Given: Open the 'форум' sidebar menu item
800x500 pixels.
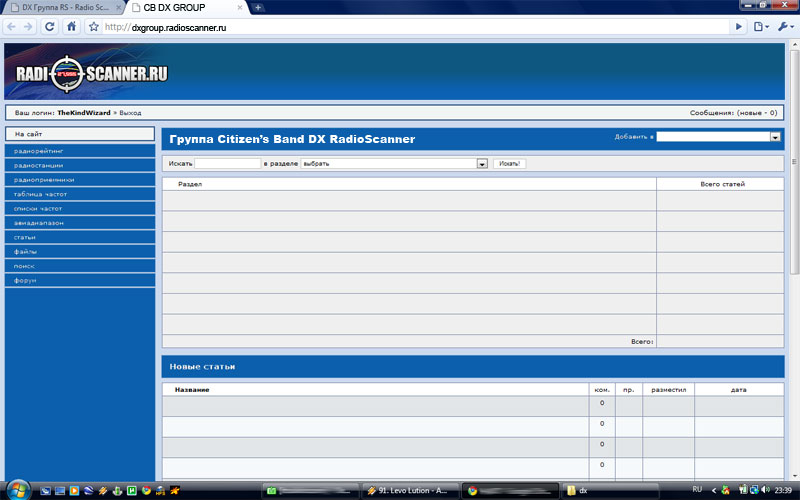Looking at the screenshot, I should coord(80,280).
